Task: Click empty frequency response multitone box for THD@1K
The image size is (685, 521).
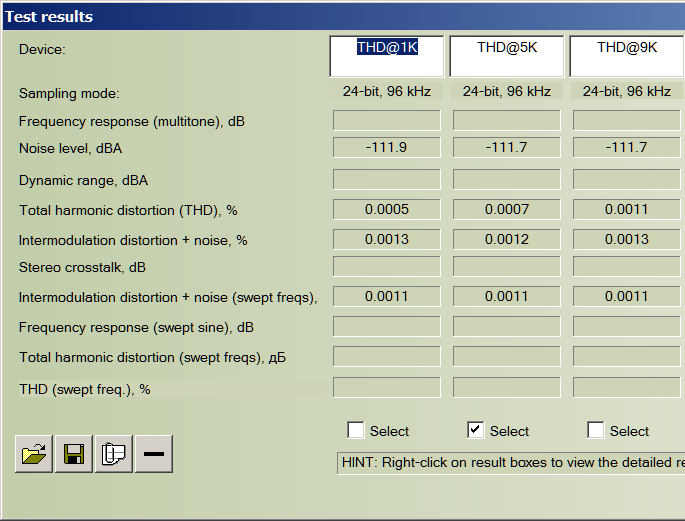Action: (x=387, y=120)
